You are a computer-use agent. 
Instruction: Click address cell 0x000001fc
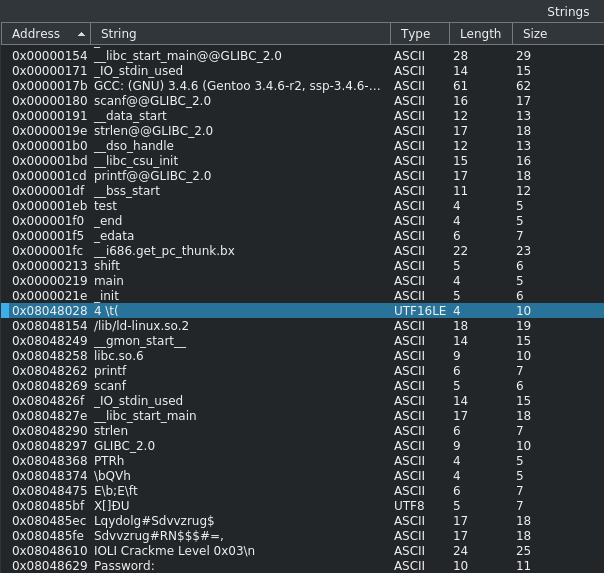click(47, 251)
